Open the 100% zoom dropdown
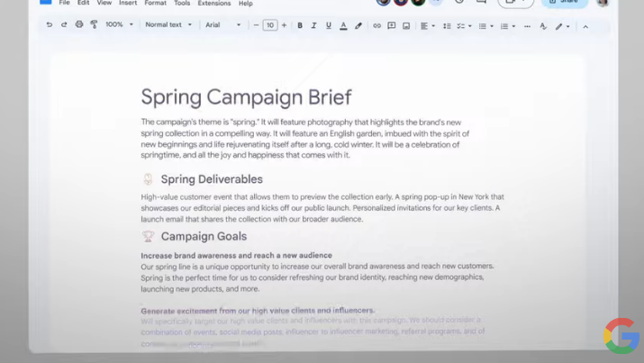Viewport: 644px width, 363px height. point(119,24)
